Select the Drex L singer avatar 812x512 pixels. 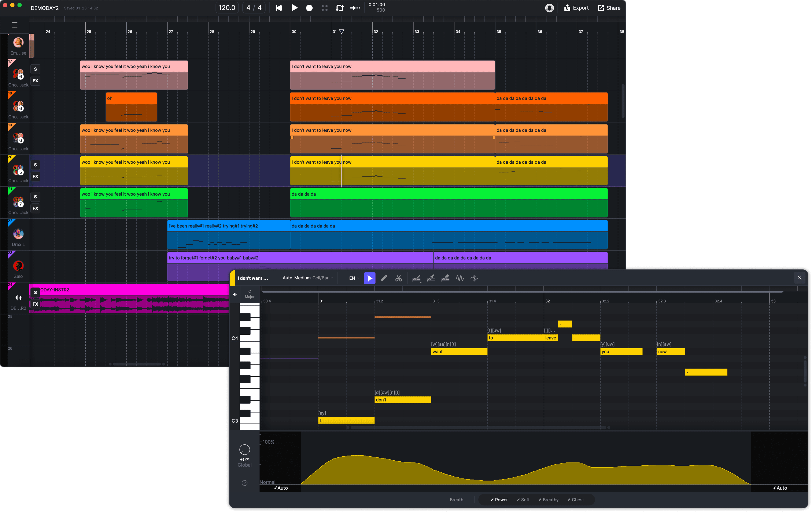pos(18,233)
